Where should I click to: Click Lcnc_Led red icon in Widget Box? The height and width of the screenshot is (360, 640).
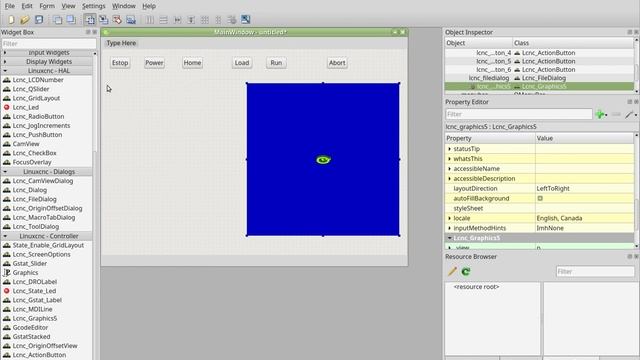click(x=7, y=107)
